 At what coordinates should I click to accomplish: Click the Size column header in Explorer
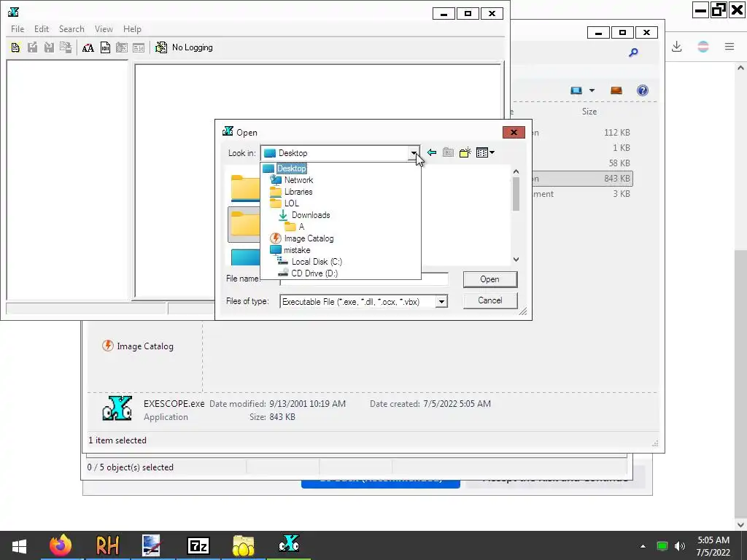click(589, 112)
